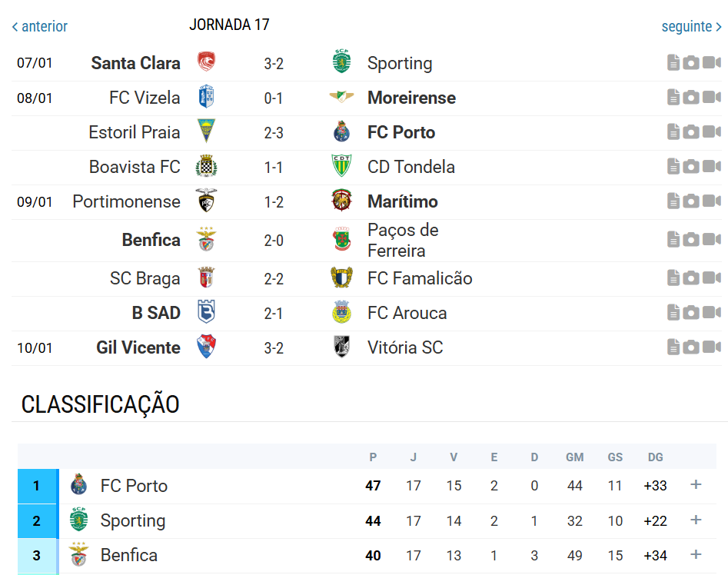Sort standings by P points column
Image resolution: width=728 pixels, height=575 pixels.
coord(373,457)
